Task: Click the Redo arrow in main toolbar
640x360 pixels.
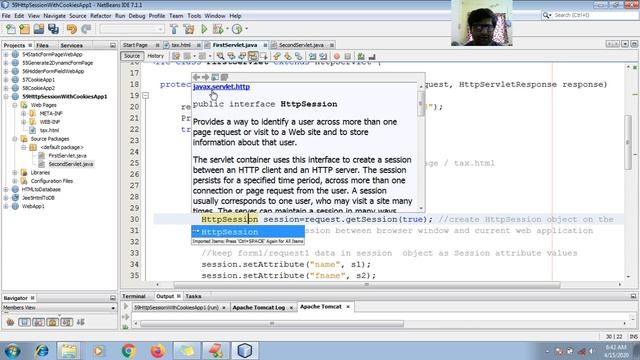Action: tap(86, 29)
